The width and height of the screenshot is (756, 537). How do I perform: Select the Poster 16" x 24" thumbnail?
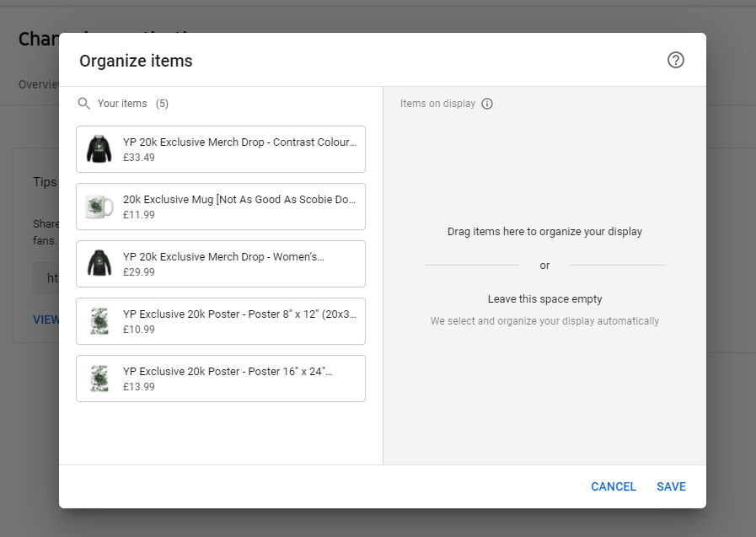point(99,379)
